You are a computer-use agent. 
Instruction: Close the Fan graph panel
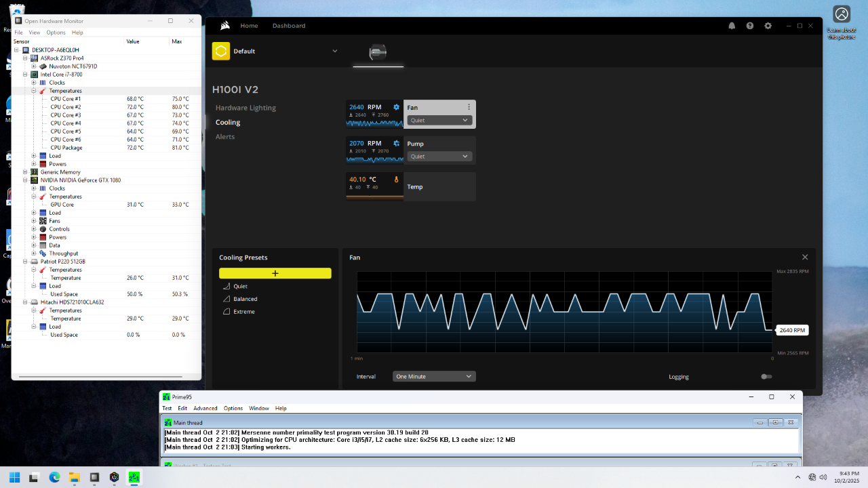[805, 258]
